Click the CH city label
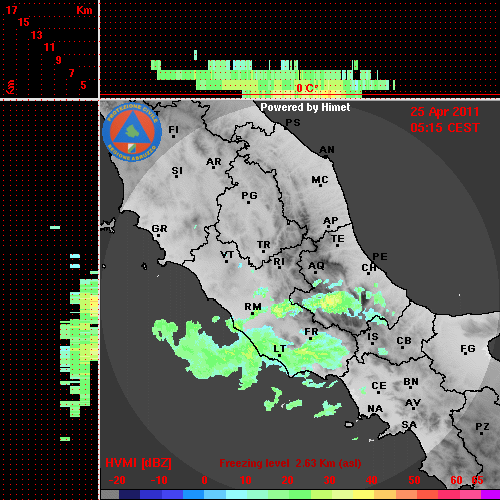The width and height of the screenshot is (500, 500). tap(369, 268)
